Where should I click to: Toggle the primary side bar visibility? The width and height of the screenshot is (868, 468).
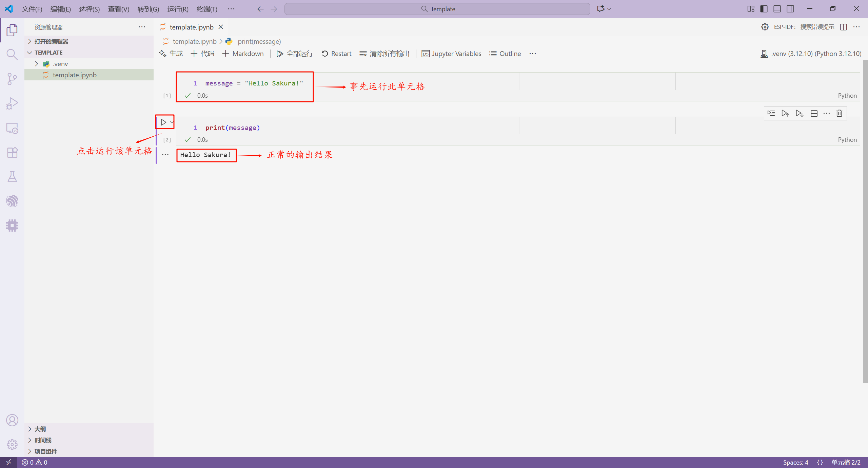click(x=764, y=9)
